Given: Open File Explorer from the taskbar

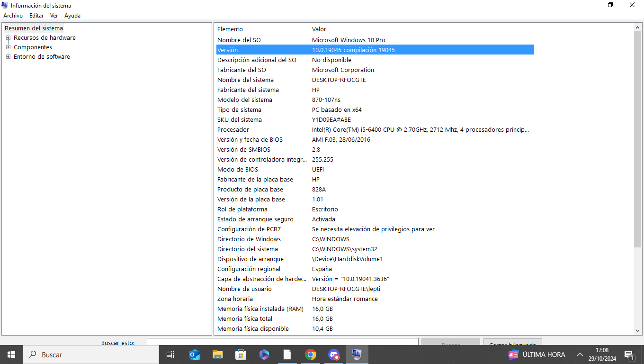Looking at the screenshot, I should 218,355.
